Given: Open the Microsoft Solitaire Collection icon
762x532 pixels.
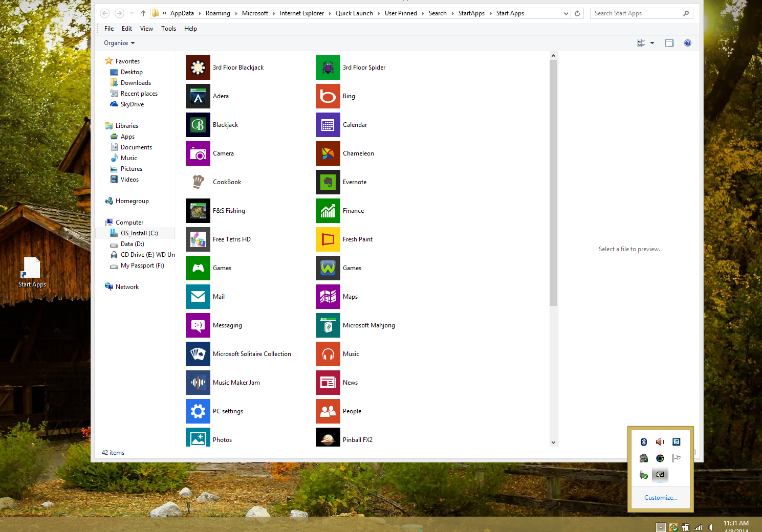Looking at the screenshot, I should pos(198,354).
